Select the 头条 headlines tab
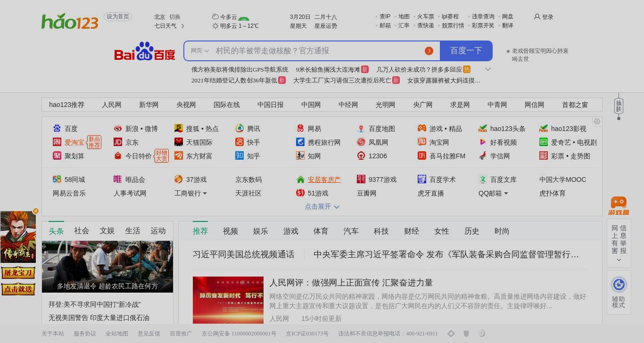Screen dimensions: 644x343 coord(56,231)
